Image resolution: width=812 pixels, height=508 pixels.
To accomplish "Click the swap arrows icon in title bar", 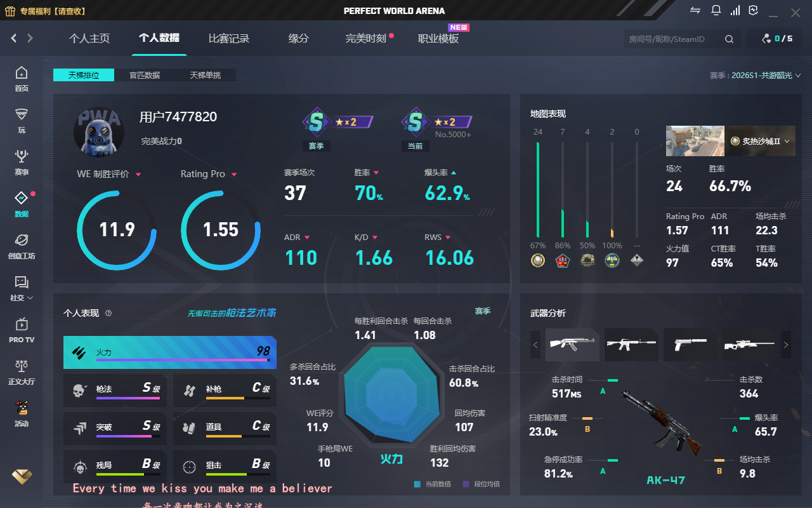I will point(696,10).
